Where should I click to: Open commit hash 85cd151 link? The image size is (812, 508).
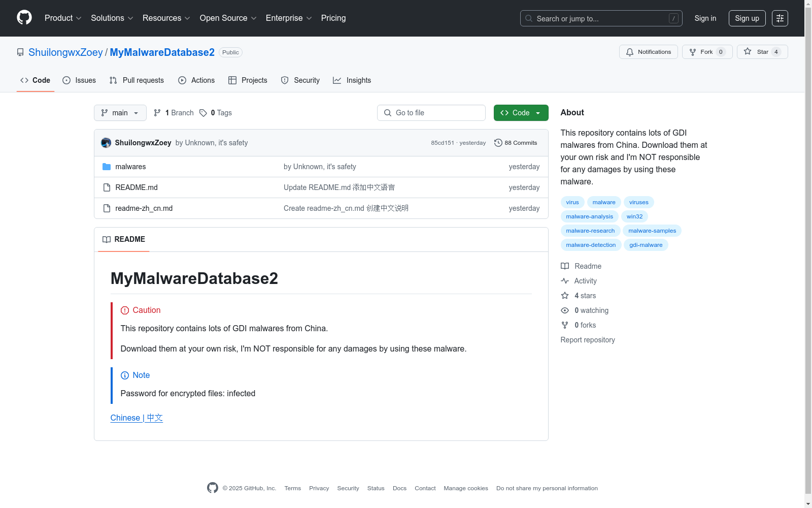coord(443,143)
